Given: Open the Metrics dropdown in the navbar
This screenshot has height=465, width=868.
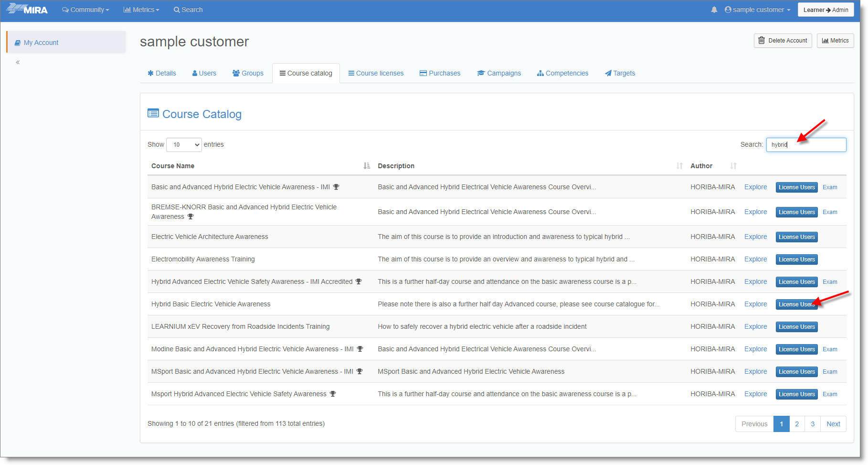Looking at the screenshot, I should point(141,10).
